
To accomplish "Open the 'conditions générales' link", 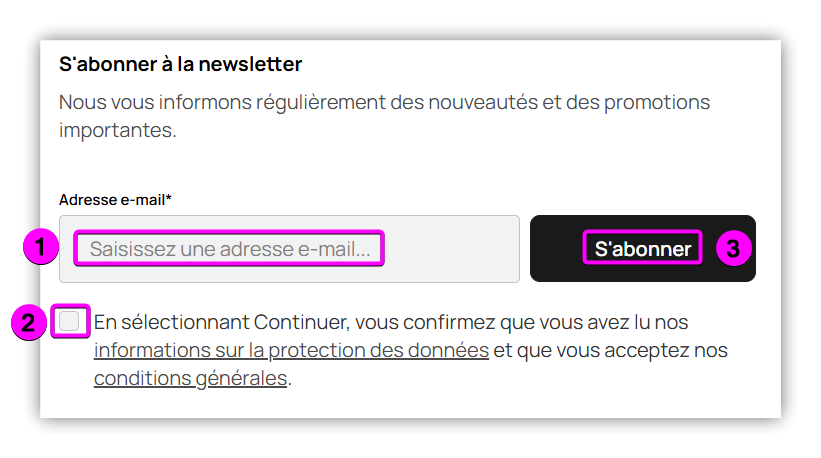I will coord(190,379).
